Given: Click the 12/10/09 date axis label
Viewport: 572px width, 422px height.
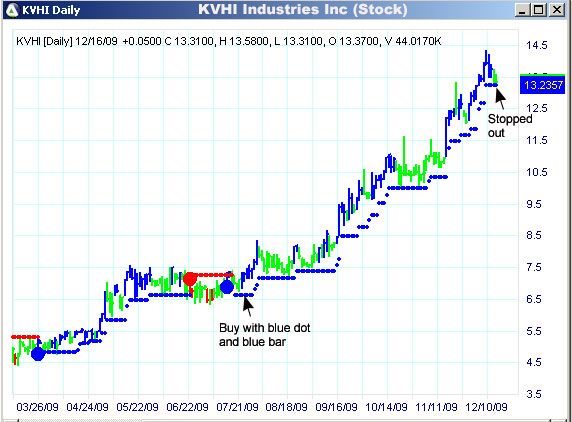Looking at the screenshot, I should 486,407.
